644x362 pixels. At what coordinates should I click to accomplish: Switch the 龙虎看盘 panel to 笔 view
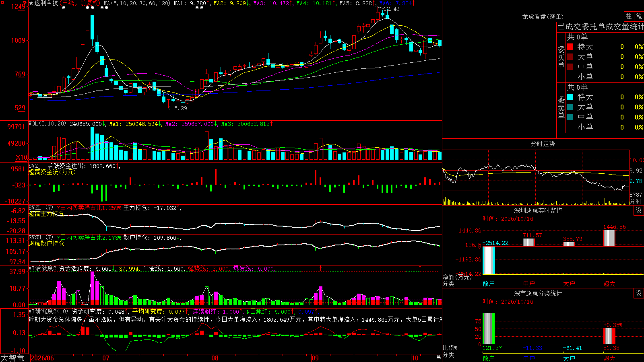click(639, 16)
